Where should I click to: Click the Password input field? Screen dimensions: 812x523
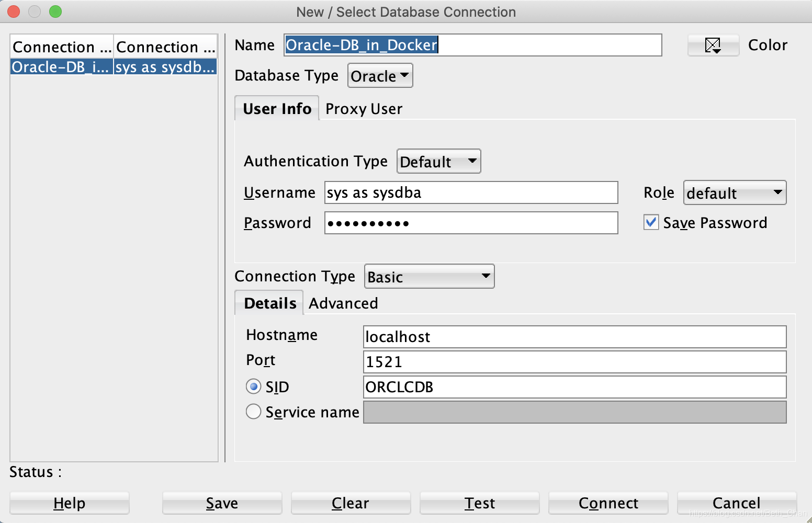[x=471, y=223]
